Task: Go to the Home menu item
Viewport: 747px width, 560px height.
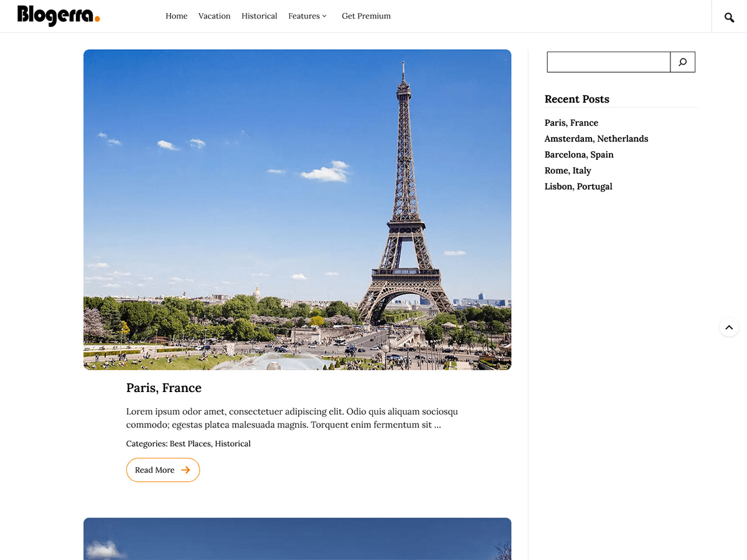Action: 176,16
